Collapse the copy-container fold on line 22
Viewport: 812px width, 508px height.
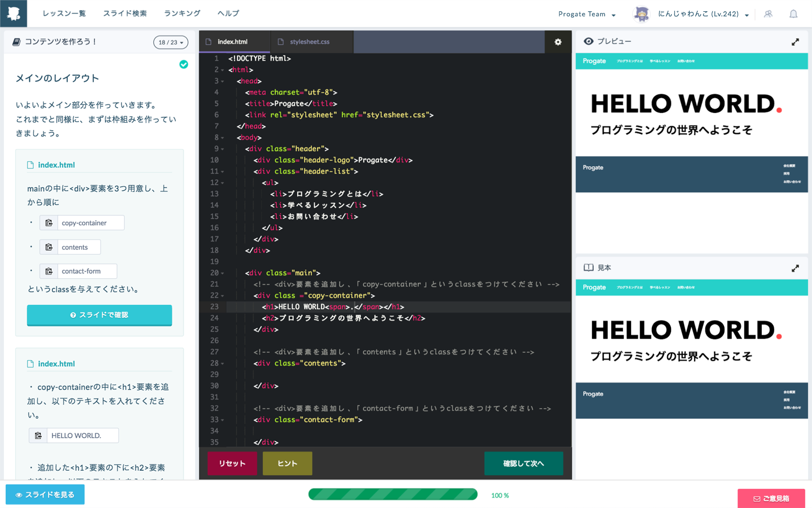tap(223, 296)
